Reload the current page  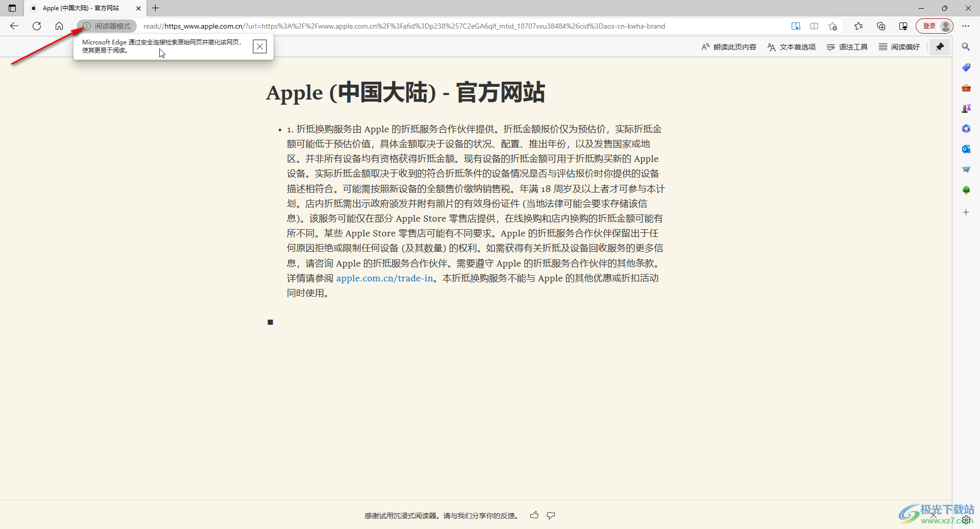37,26
